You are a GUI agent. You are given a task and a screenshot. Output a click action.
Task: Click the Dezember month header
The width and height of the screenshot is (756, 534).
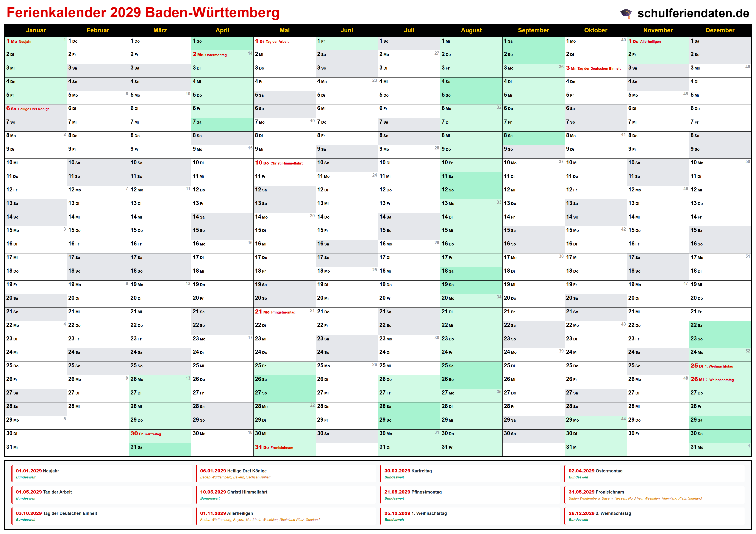coord(720,30)
